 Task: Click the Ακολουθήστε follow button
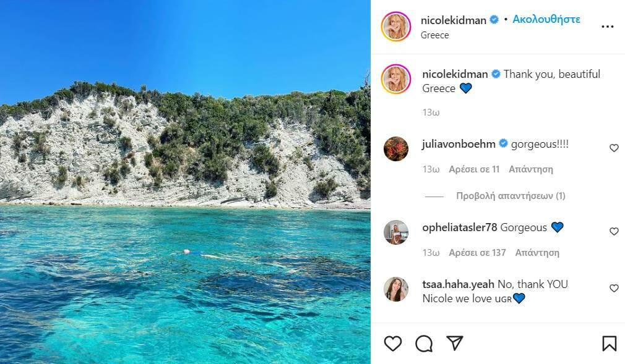[x=546, y=19]
